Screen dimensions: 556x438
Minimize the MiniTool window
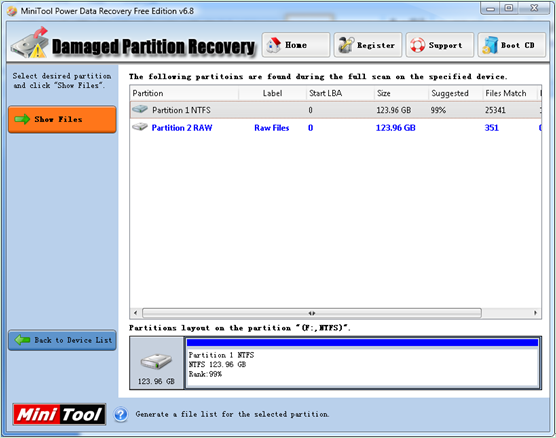(490, 9)
